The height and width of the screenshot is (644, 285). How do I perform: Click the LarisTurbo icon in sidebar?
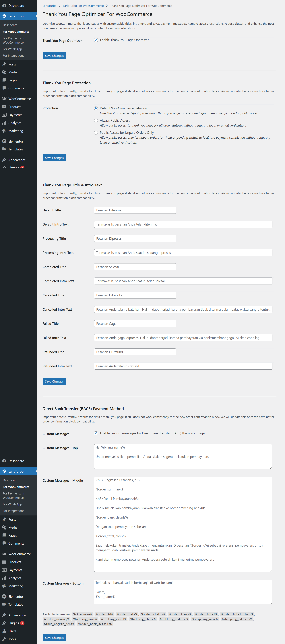click(x=4, y=16)
